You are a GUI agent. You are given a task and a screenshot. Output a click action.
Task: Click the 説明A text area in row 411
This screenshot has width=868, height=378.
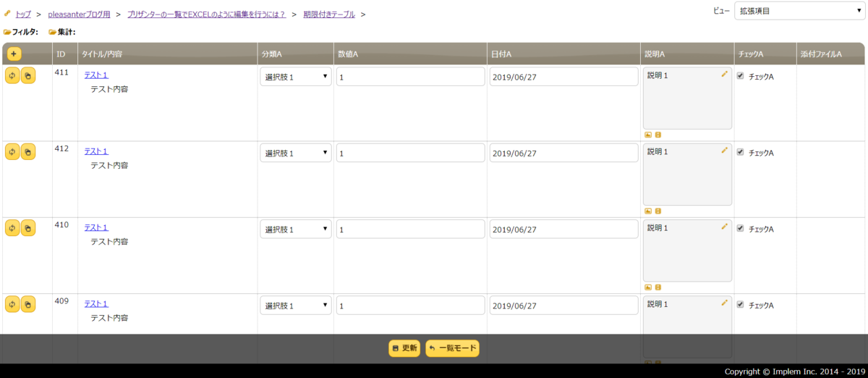tap(687, 98)
